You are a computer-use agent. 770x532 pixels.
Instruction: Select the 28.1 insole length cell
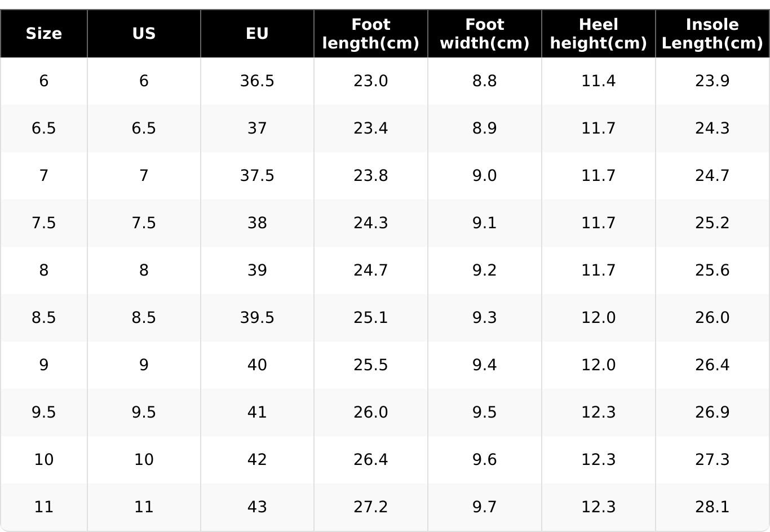[x=712, y=507]
